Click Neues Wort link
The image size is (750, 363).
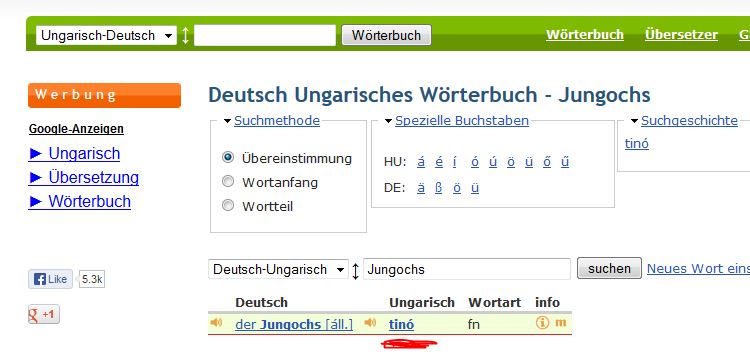coord(698,269)
